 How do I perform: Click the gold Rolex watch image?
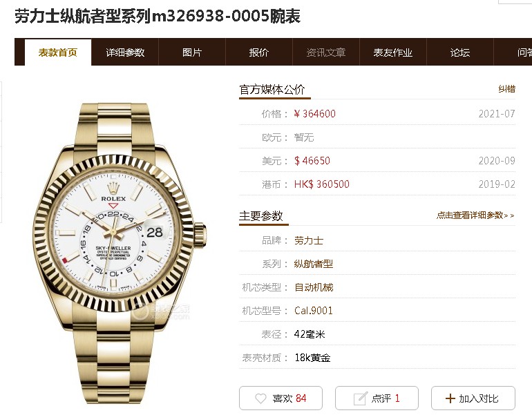click(x=120, y=253)
